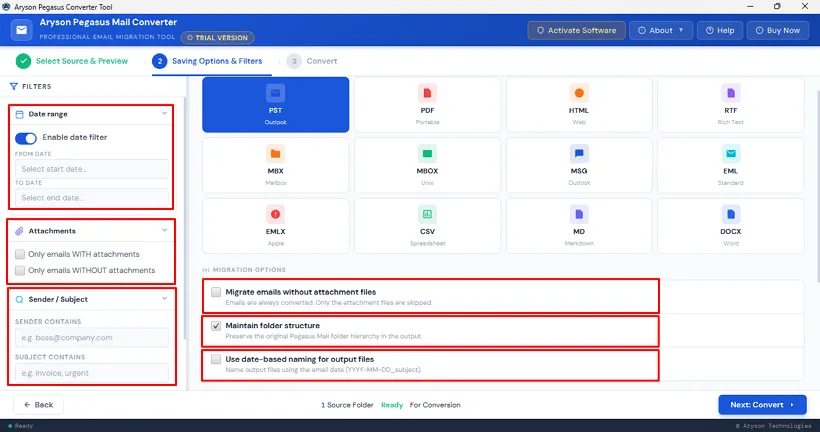Select the CSV Spreadsheet format icon

[x=427, y=214]
